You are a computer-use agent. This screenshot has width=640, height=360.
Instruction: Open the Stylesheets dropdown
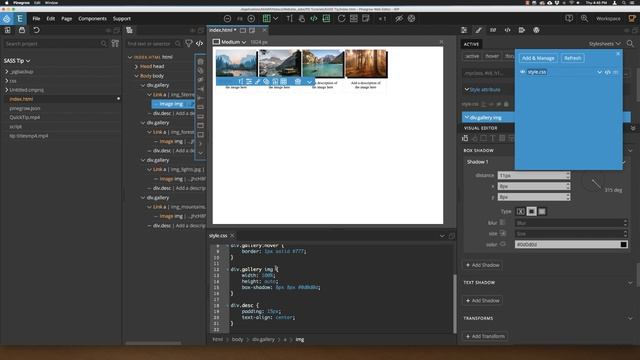tap(604, 44)
